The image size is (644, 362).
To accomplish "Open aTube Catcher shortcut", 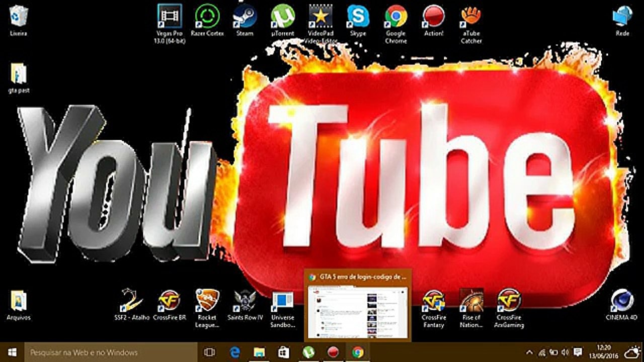I will (x=471, y=24).
